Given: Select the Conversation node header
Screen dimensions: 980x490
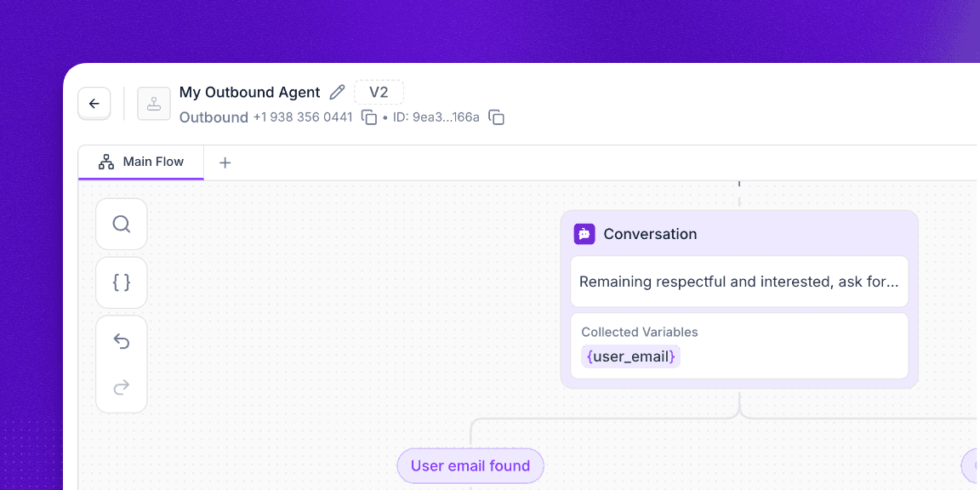Looking at the screenshot, I should pyautogui.click(x=739, y=234).
